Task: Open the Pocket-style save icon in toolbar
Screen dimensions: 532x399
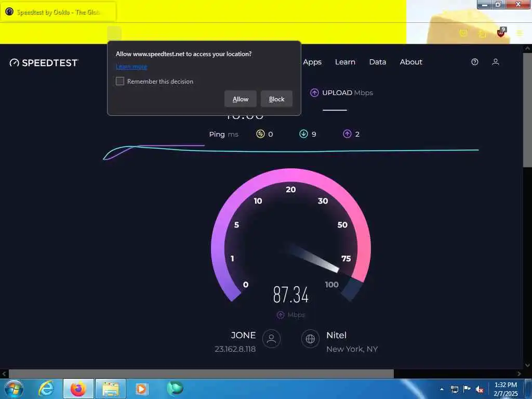Action: click(463, 33)
